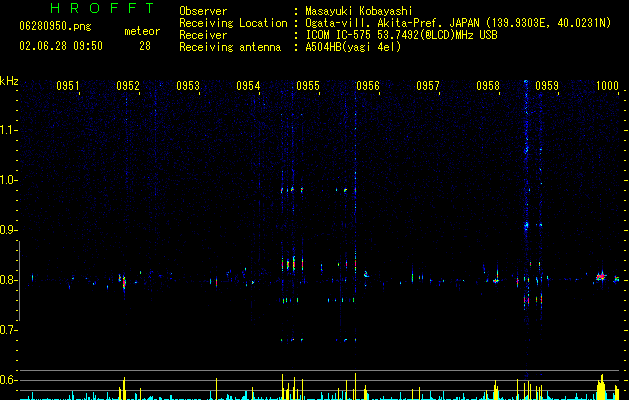629x400 pixels.
Task: Click the 0952 time marker
Action: (128, 86)
